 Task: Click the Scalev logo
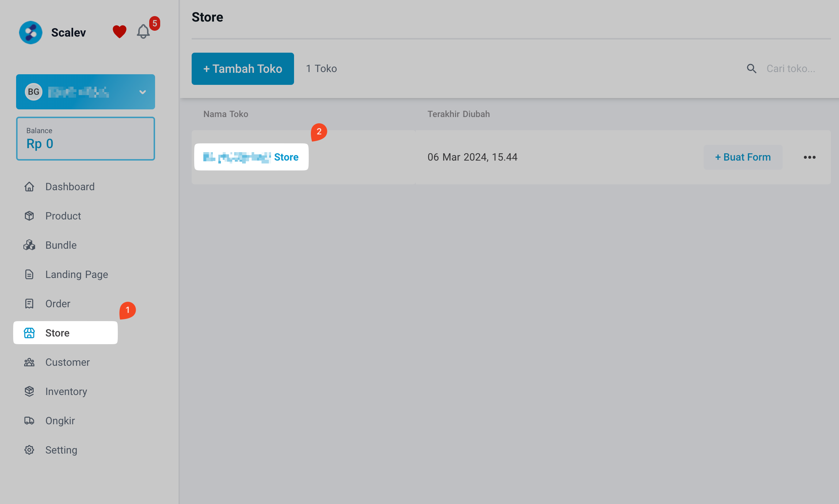[x=31, y=32]
